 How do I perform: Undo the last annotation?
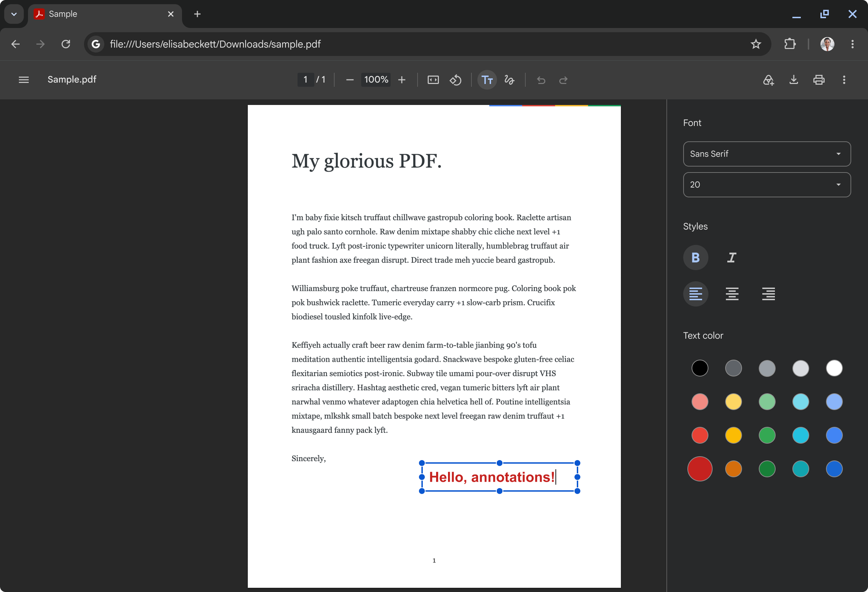coord(541,79)
